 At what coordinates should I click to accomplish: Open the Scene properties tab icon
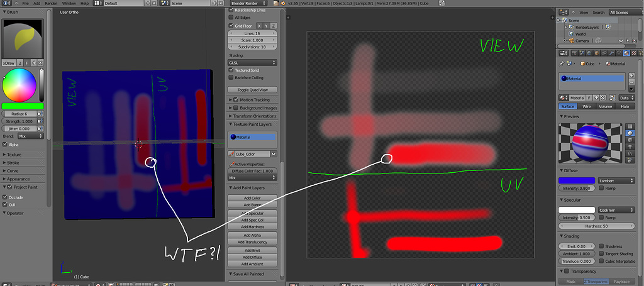pyautogui.click(x=582, y=53)
